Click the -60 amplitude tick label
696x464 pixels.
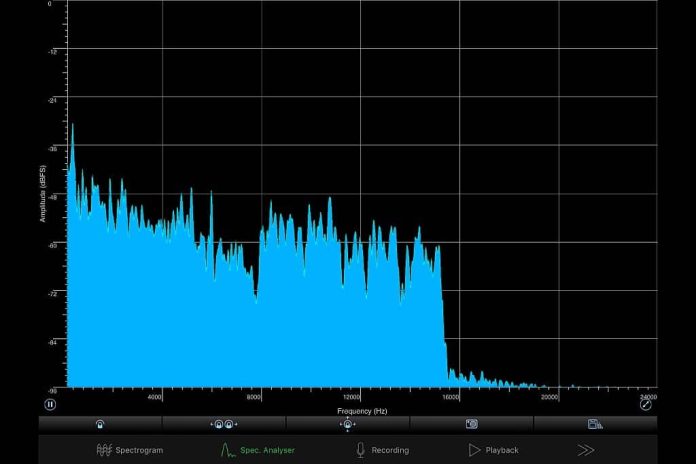pyautogui.click(x=52, y=245)
